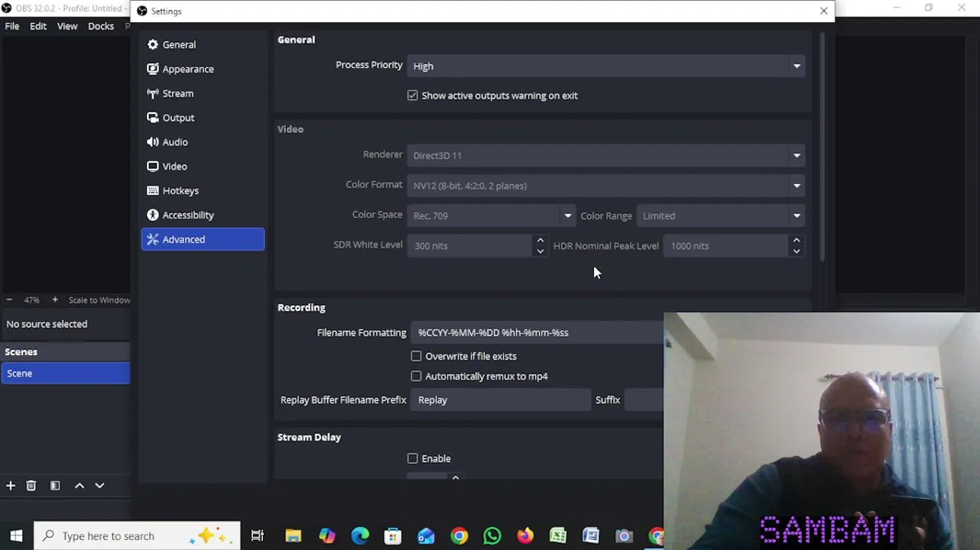Open the File menu in OBS
980x550 pixels.
pyautogui.click(x=12, y=26)
